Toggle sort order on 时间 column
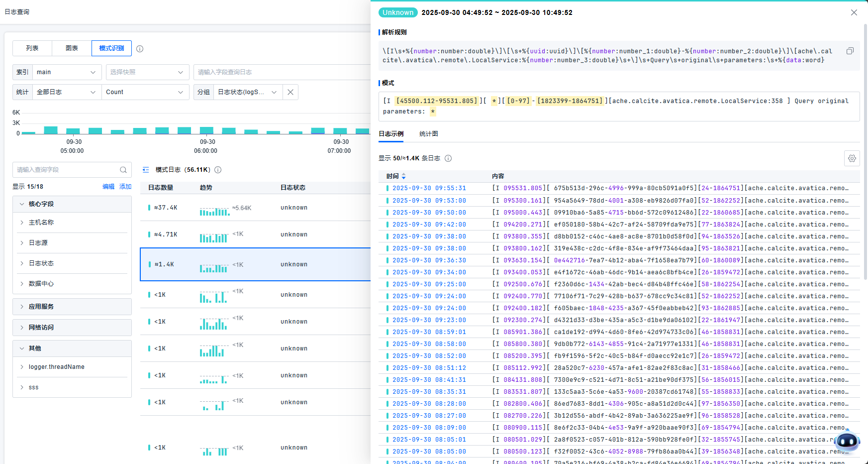Viewport: 868px width, 464px height. [404, 176]
